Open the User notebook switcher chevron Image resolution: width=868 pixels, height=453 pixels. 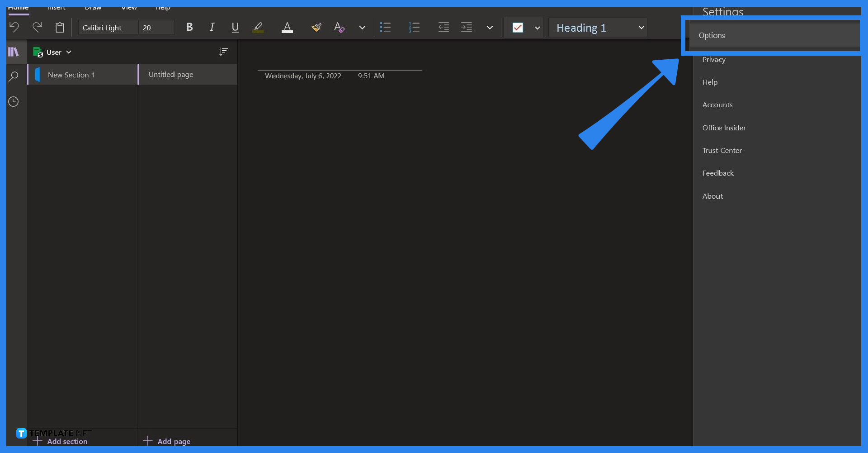[69, 52]
